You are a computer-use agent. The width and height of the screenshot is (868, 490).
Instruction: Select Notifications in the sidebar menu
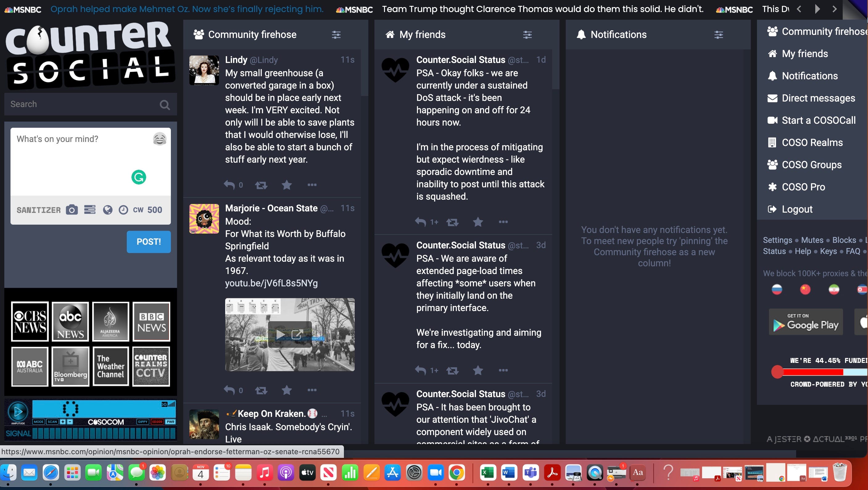click(809, 76)
